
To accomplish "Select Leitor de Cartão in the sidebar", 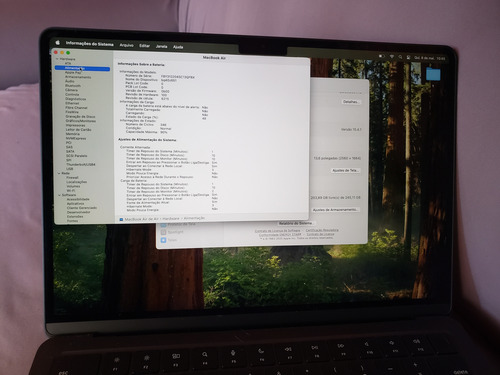I will [78, 130].
